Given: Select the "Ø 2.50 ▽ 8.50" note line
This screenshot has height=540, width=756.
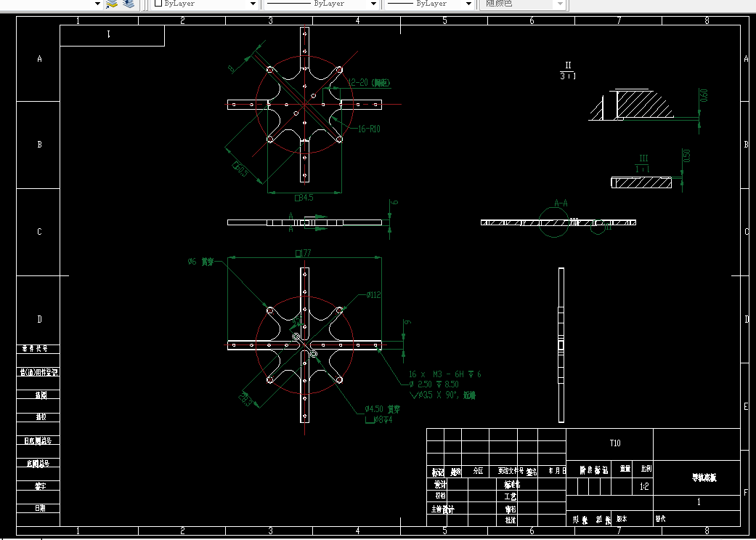Looking at the screenshot, I should 434,384.
